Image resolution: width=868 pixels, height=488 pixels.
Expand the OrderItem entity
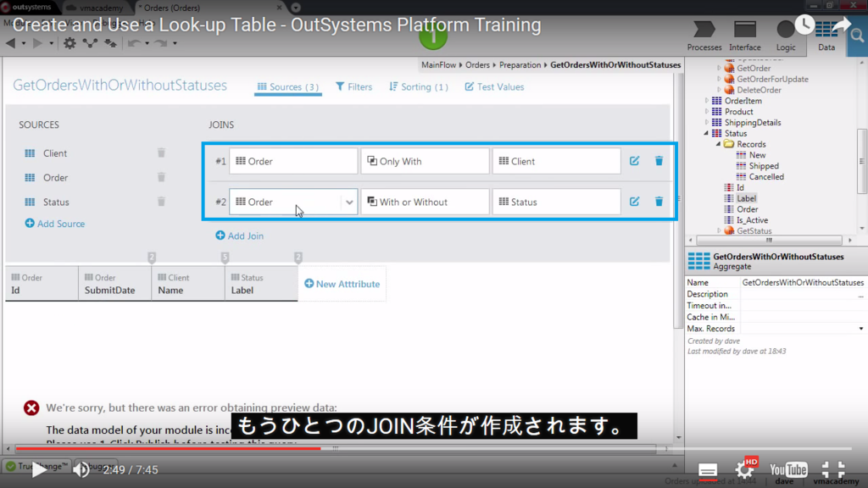click(706, 100)
